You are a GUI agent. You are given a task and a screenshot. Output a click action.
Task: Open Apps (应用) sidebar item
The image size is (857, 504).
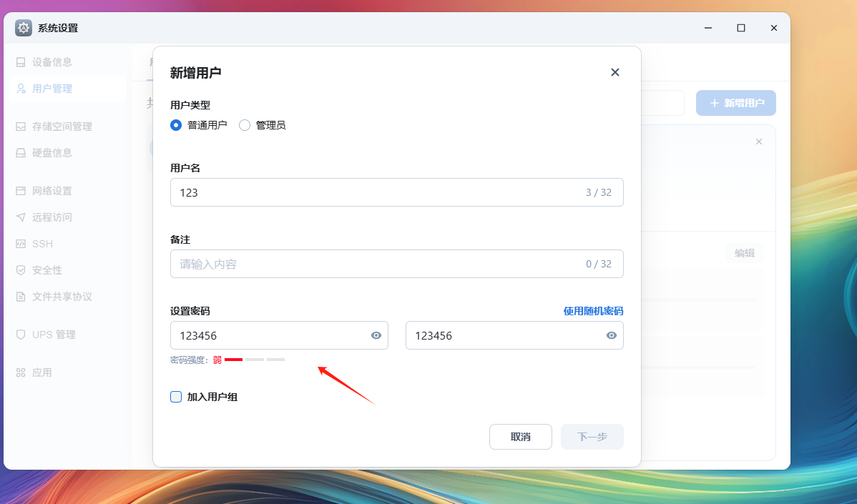tap(68, 373)
